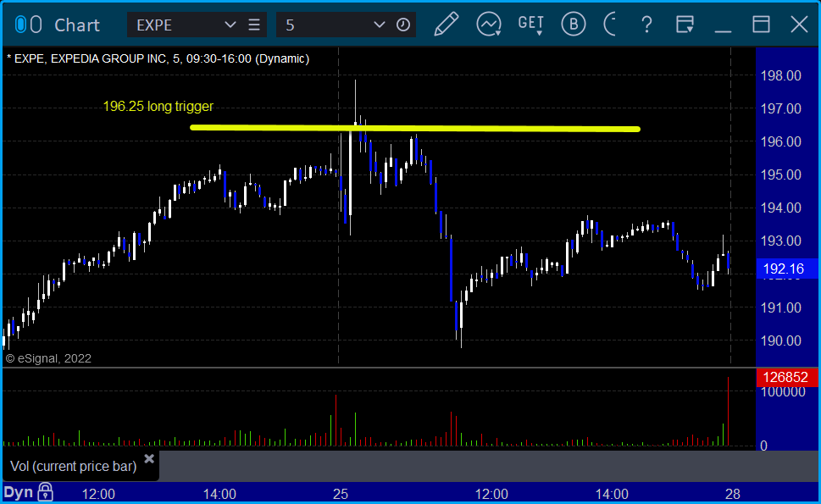Click the 28 date label on time axis
The image size is (821, 504).
click(x=733, y=494)
